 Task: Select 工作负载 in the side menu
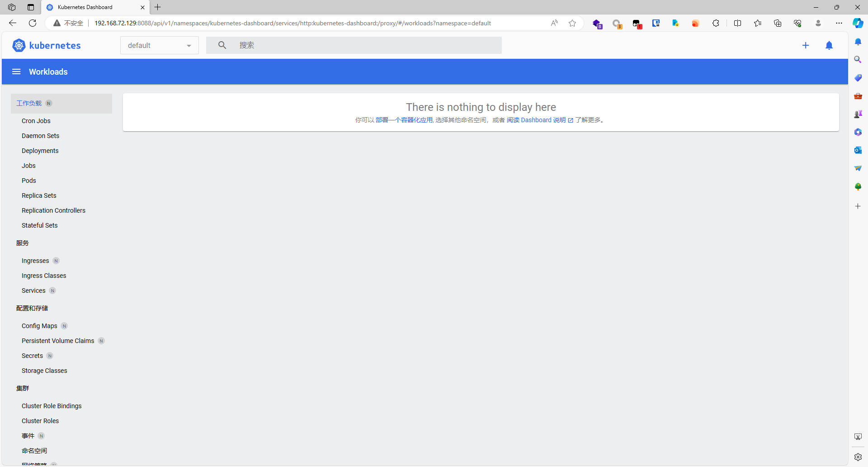61,103
